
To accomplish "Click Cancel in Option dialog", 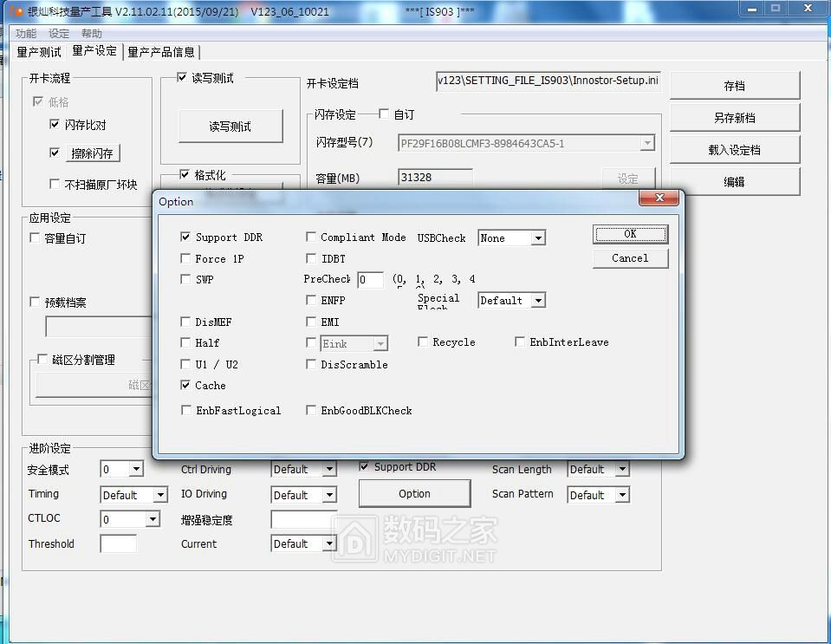I will click(x=630, y=258).
